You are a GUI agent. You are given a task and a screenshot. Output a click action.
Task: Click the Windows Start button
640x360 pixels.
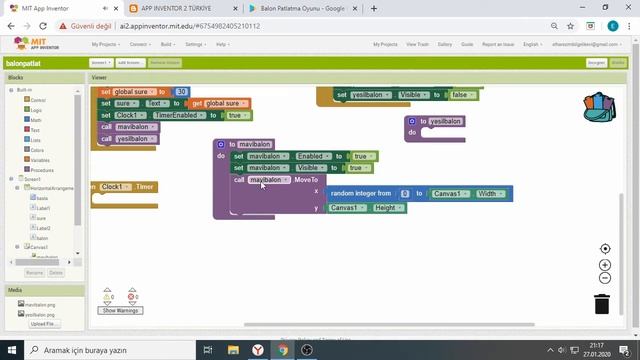click(x=12, y=350)
